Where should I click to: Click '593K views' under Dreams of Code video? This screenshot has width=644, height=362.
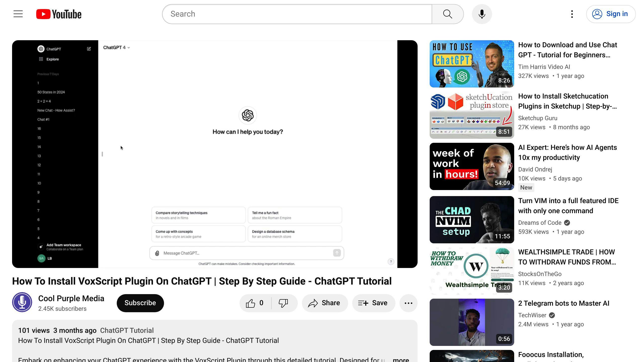(533, 232)
